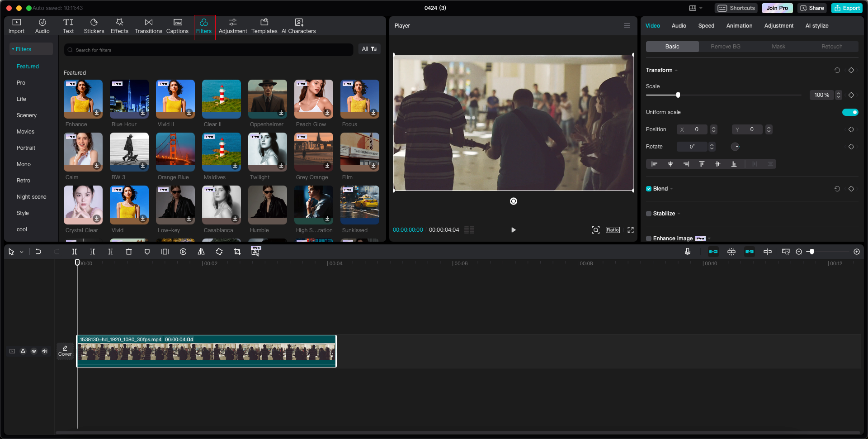
Task: Select the Oppenheimer filter thumbnail
Action: [267, 99]
